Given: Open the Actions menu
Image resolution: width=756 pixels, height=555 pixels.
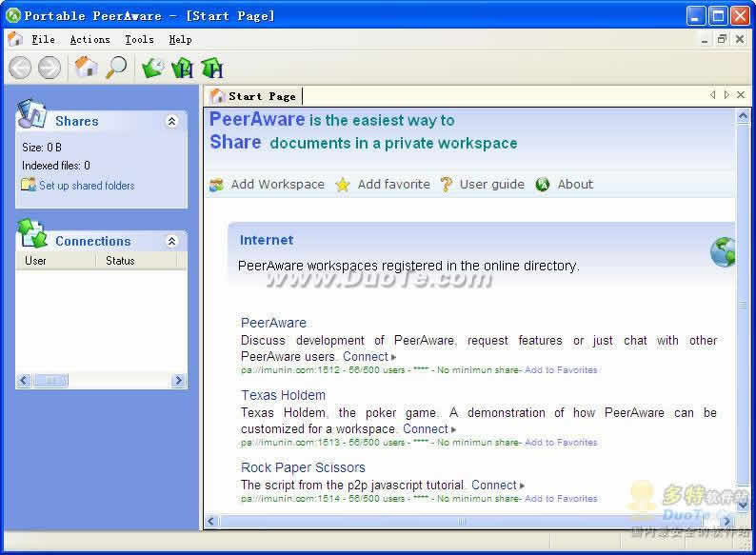Looking at the screenshot, I should (x=90, y=40).
